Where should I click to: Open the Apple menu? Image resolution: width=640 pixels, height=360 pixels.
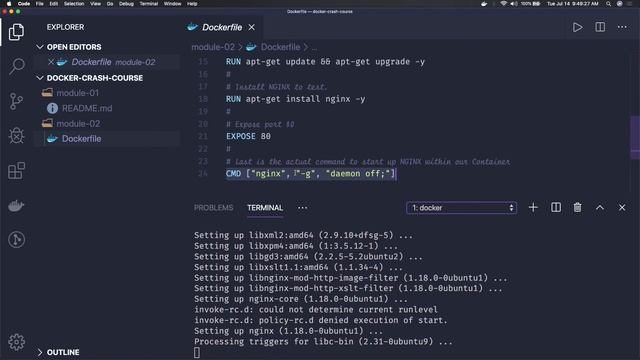[9, 4]
